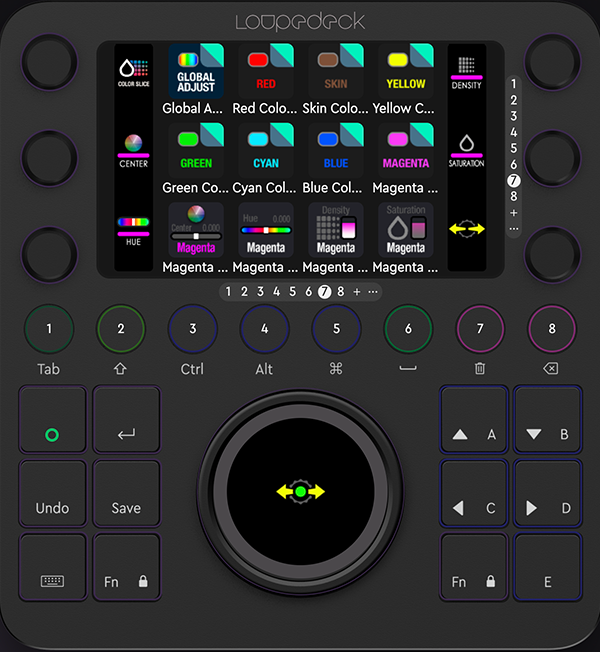Switch to touch page 1 in bottom pager
600x652 pixels.
click(228, 292)
